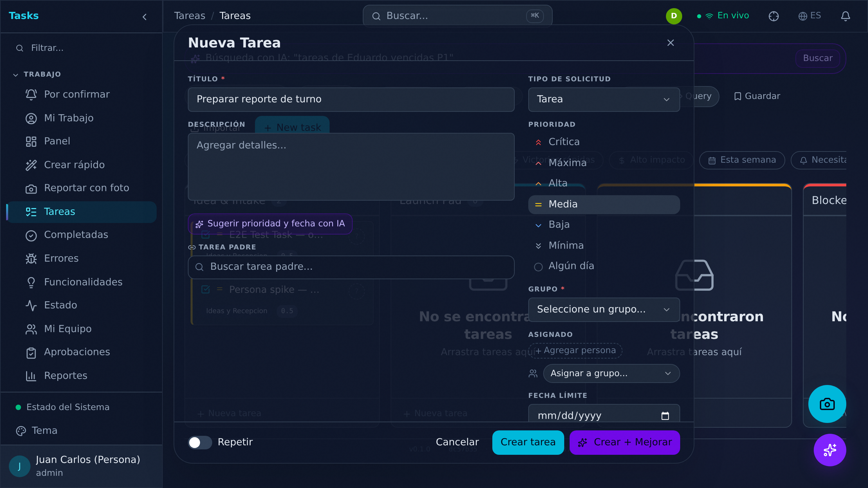Open the Tipo de solicitud Tarea dropdown

point(604,99)
